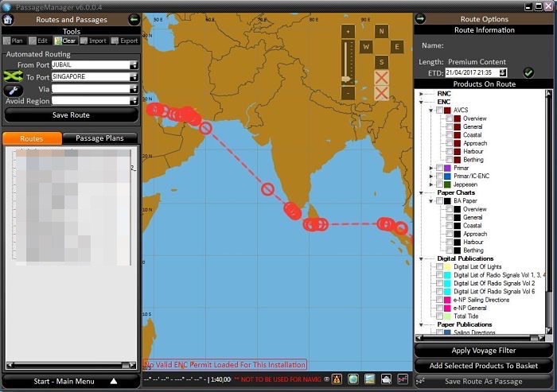The width and height of the screenshot is (557, 392).
Task: Select the Import tool
Action: pos(94,41)
